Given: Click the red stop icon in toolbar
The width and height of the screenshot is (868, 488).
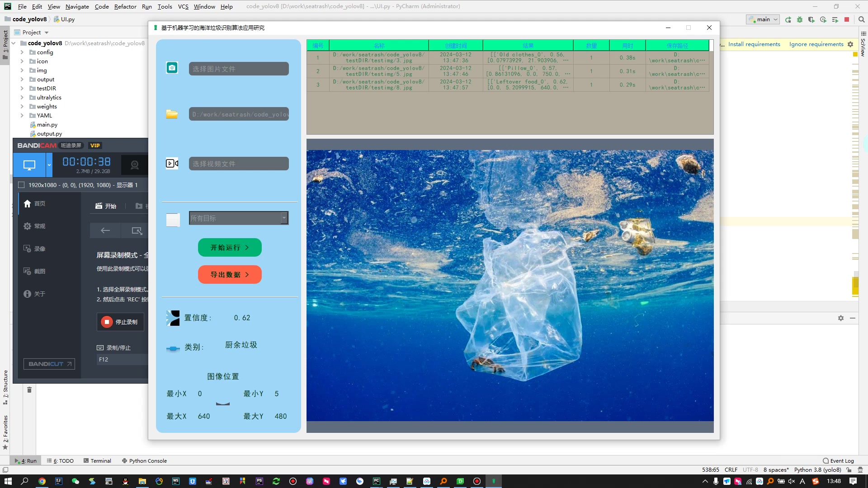Looking at the screenshot, I should [847, 19].
